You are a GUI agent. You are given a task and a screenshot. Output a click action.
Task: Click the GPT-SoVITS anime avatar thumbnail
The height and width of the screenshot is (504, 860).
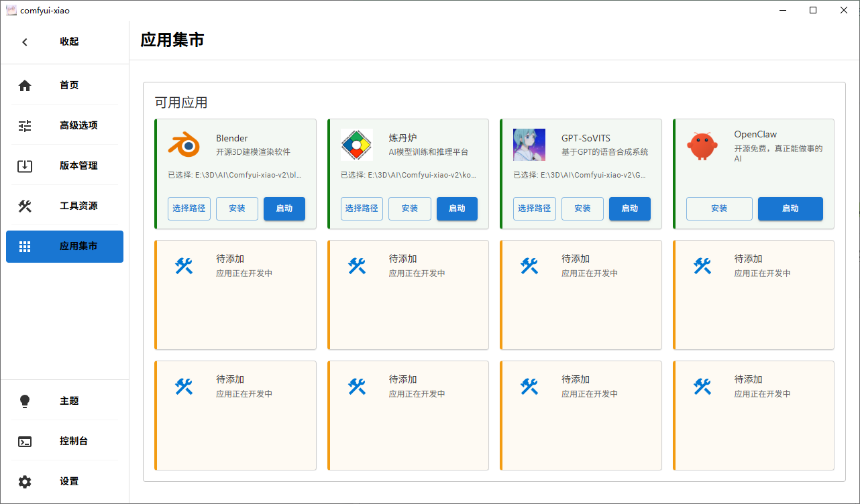pos(529,145)
